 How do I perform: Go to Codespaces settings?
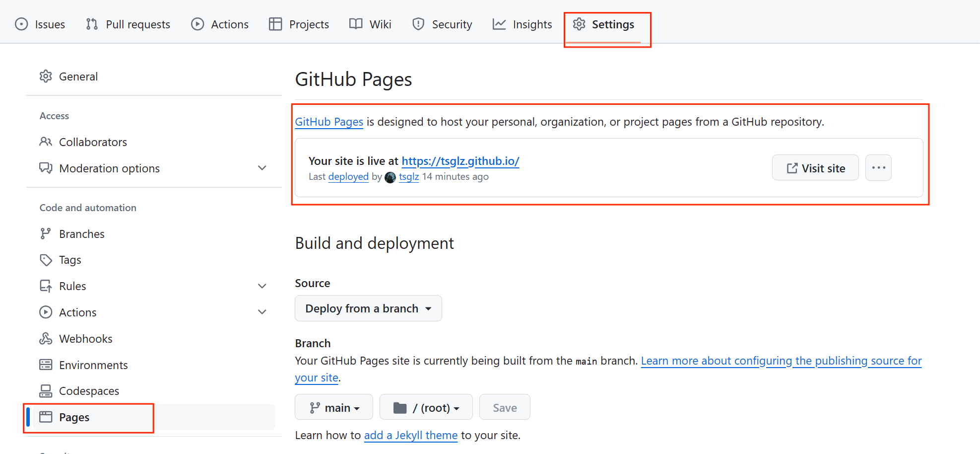89,391
